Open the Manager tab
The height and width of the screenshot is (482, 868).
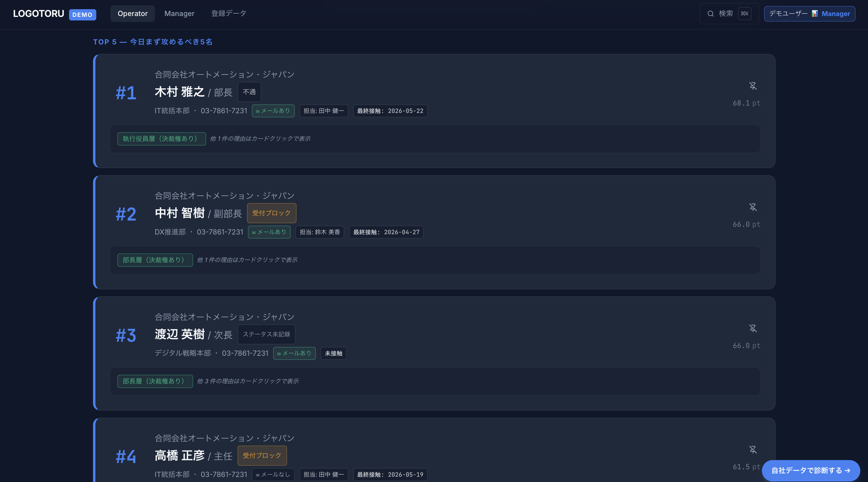179,13
